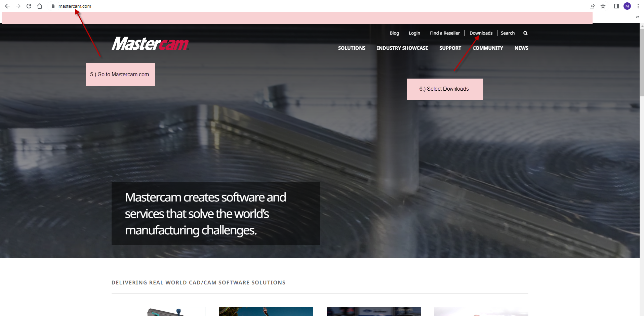Click the 'Mastercam creates software' hero headline

(x=205, y=214)
